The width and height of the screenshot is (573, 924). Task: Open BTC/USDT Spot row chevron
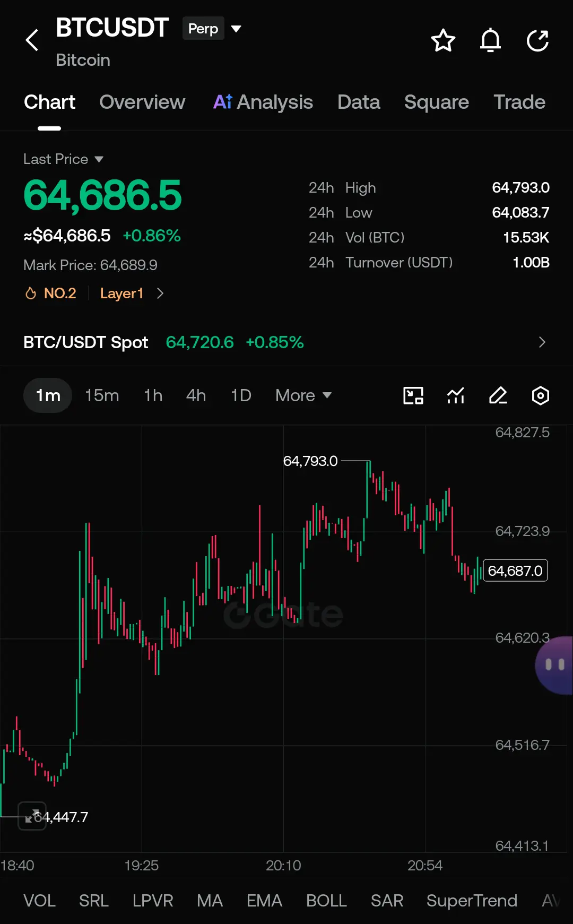[542, 342]
